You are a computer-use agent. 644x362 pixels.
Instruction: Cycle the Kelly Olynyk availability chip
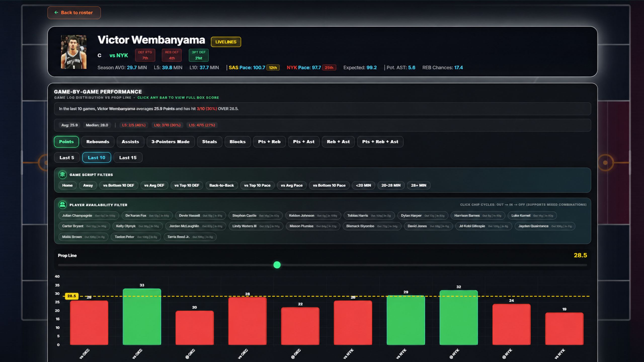coord(137,226)
